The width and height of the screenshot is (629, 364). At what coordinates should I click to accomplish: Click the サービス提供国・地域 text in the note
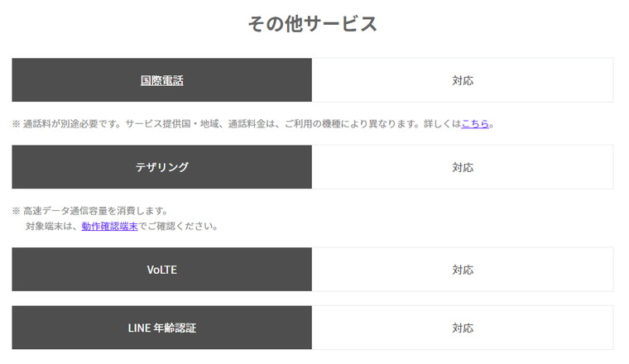pos(172,124)
